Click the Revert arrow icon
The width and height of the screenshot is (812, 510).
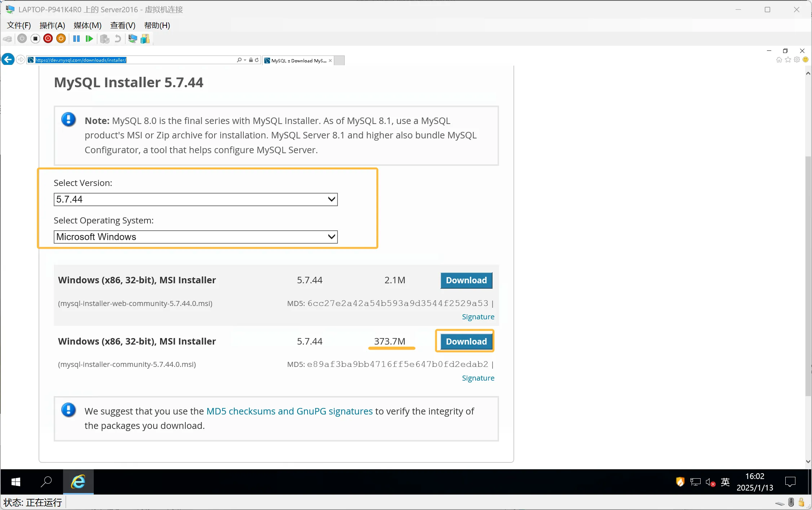(x=118, y=39)
